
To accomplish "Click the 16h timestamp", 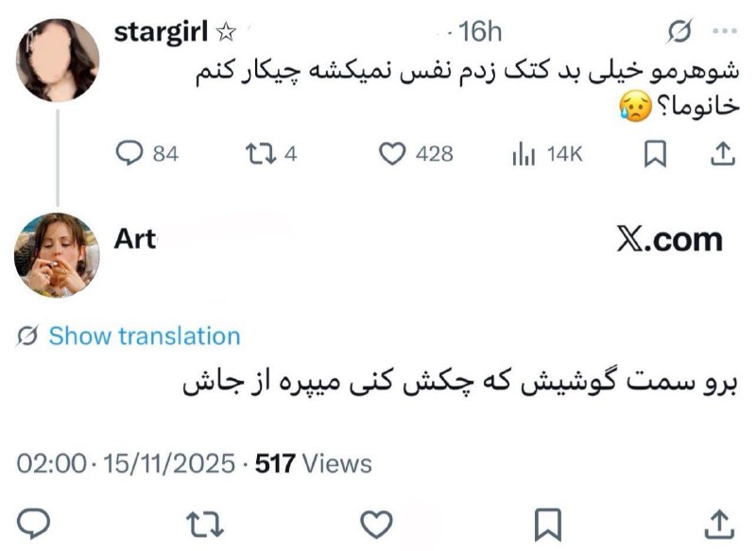I will click(x=480, y=33).
